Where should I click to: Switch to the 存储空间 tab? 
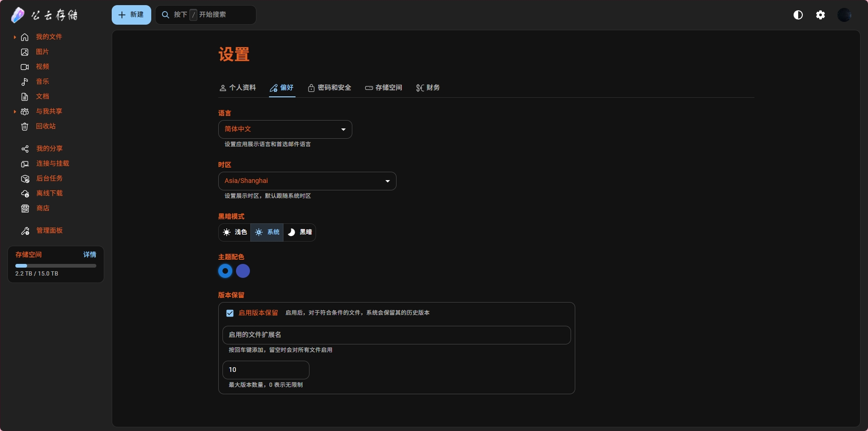point(384,88)
